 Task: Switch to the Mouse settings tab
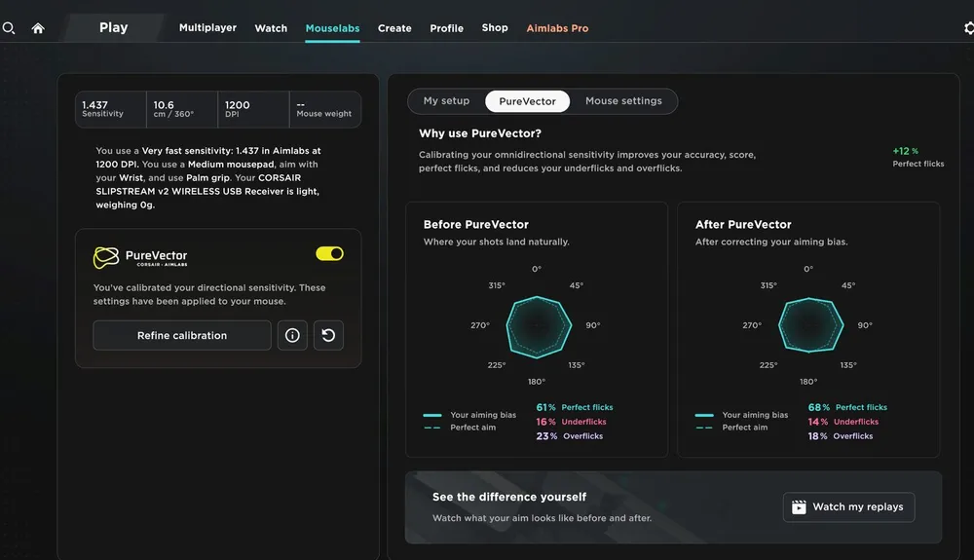pyautogui.click(x=623, y=100)
